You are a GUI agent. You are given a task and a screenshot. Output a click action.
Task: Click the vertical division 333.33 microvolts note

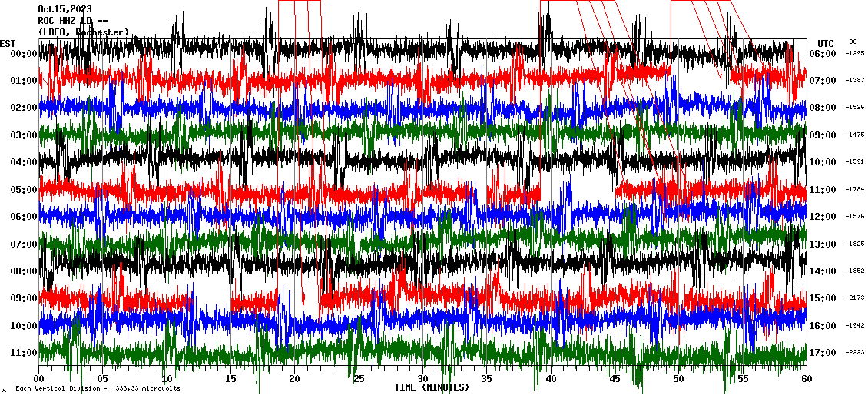98,389
